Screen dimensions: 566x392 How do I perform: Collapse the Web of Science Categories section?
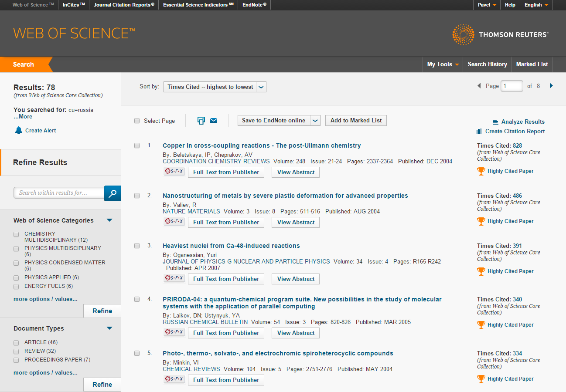pos(109,220)
